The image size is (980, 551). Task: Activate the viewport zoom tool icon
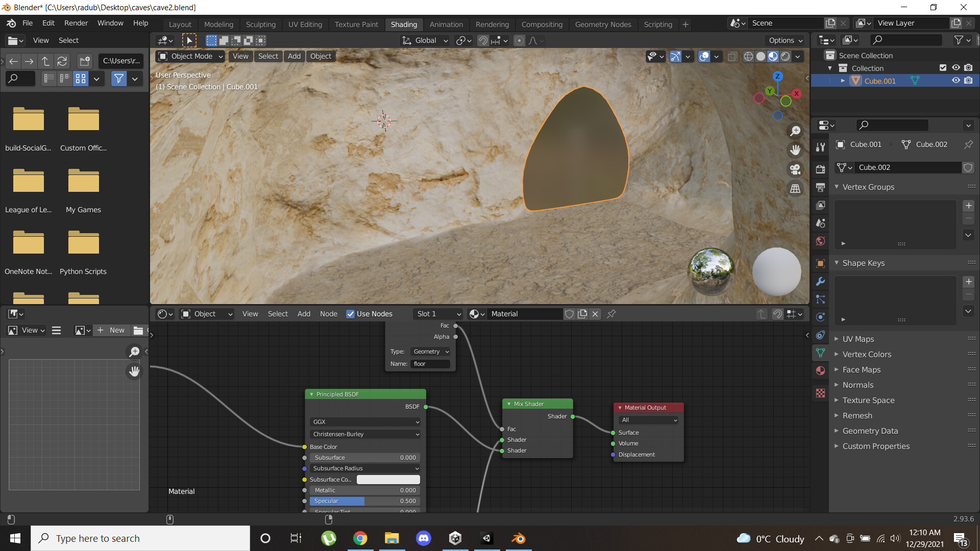click(x=795, y=131)
